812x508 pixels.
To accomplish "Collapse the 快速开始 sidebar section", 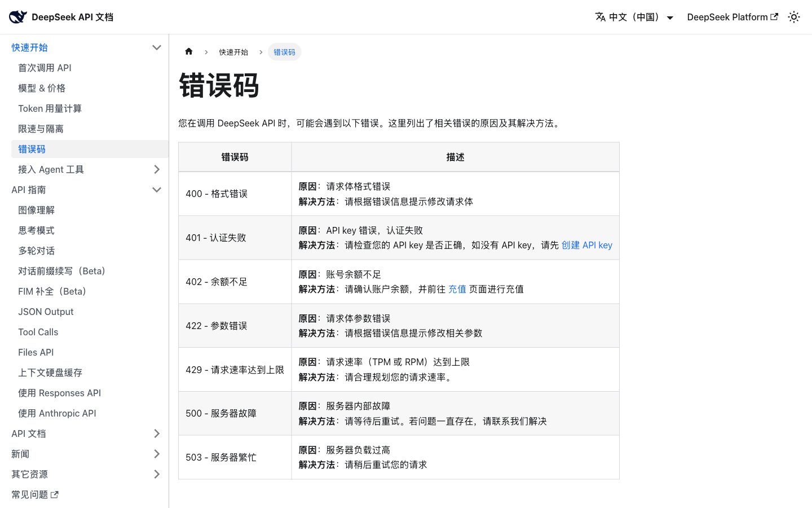I will click(x=157, y=47).
